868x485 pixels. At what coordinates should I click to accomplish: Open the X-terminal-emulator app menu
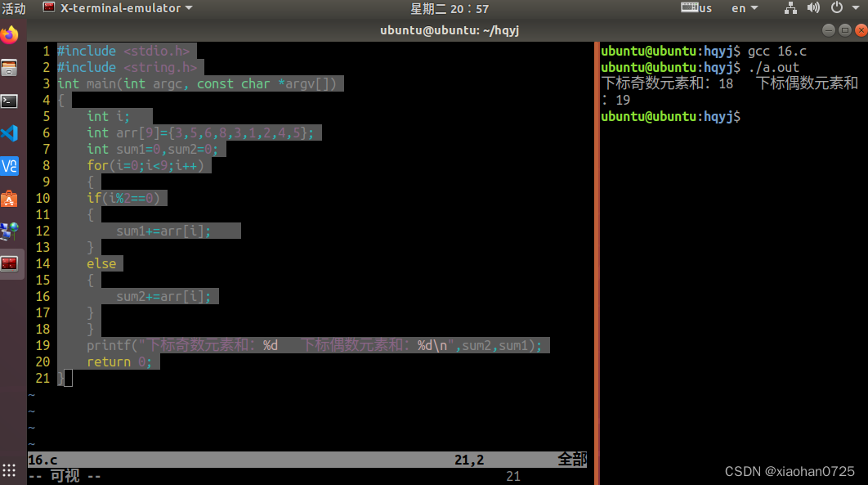[x=119, y=8]
